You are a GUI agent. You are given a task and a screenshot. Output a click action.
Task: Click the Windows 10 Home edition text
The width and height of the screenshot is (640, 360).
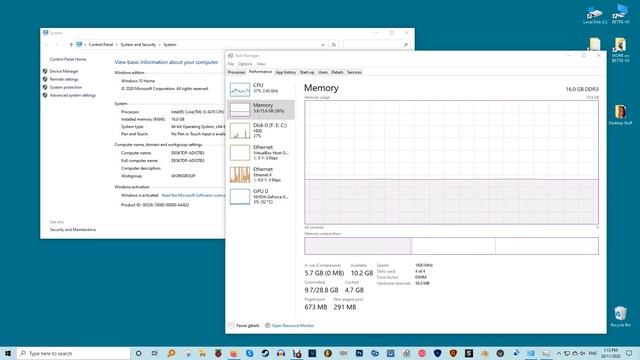pyautogui.click(x=138, y=81)
